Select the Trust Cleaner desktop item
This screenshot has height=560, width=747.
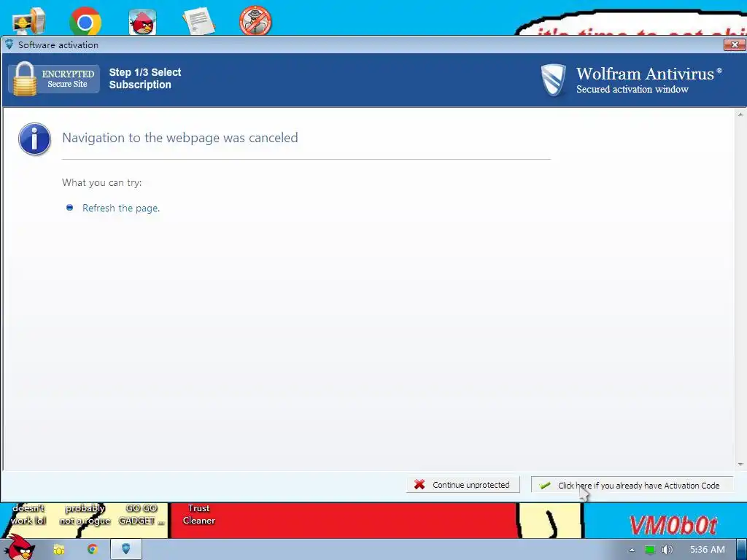[198, 515]
